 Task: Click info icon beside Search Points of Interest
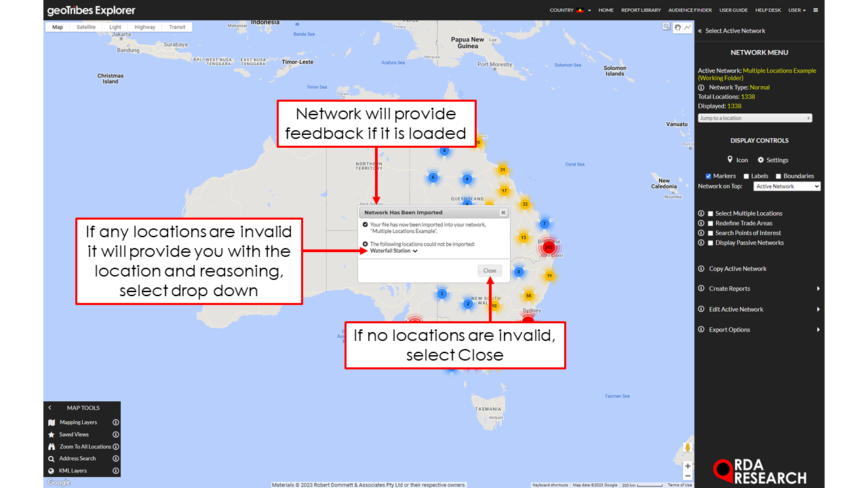pyautogui.click(x=701, y=233)
